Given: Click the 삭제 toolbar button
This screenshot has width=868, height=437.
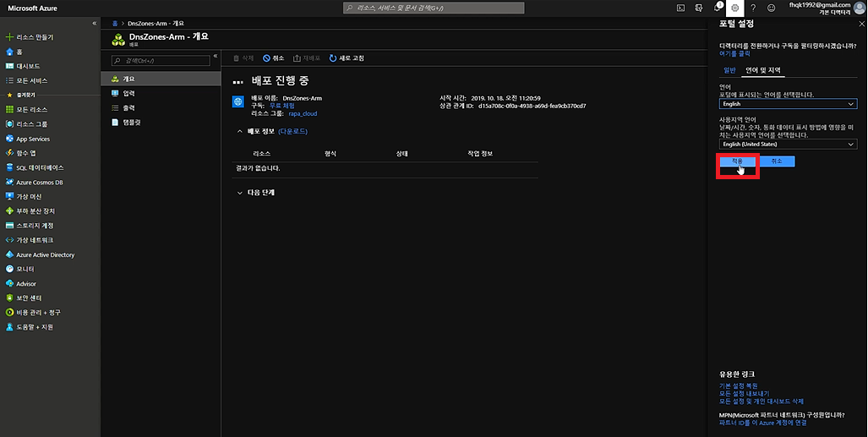Looking at the screenshot, I should (243, 58).
